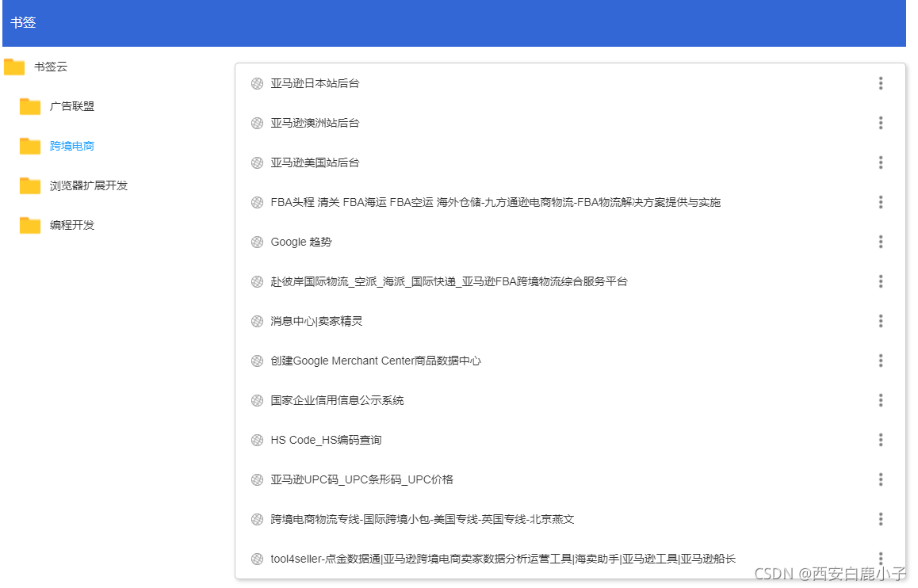Click the 浏览器扩展开发 folder icon

coord(30,186)
